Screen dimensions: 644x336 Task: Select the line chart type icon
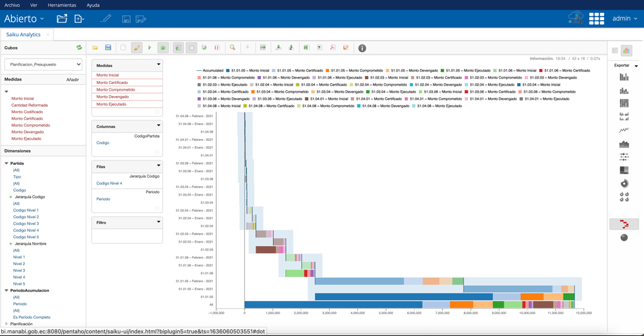pos(623,131)
